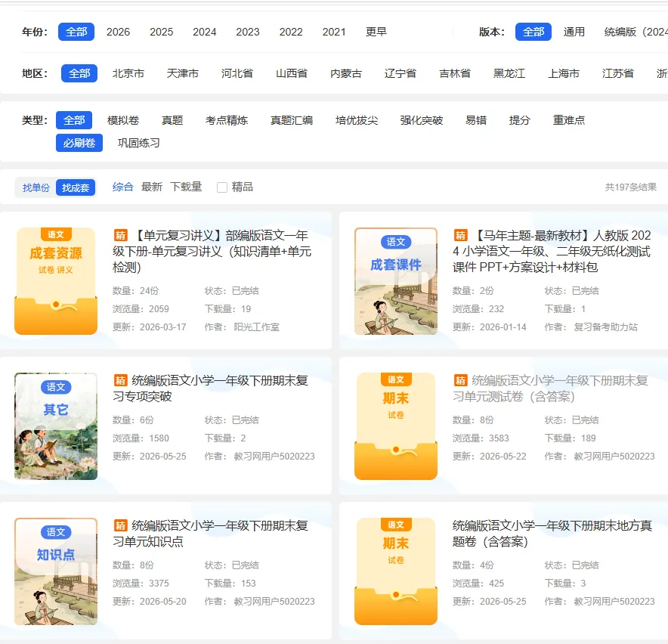Click the 精 badge on 期末复习专项突破 card

[121, 380]
